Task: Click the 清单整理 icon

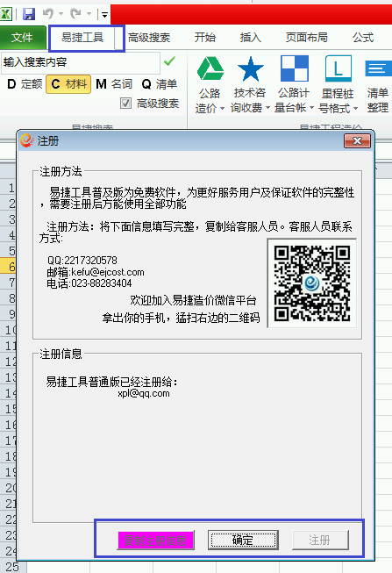Action: [x=378, y=68]
